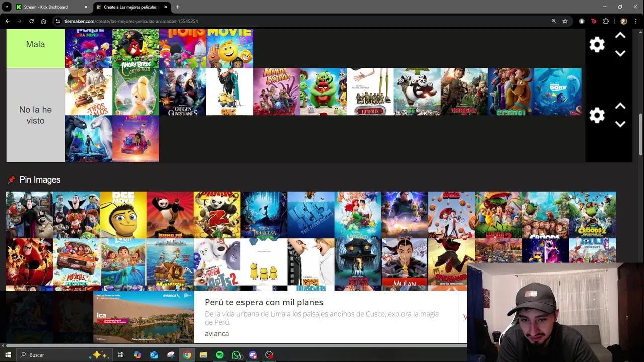Choose The Little Mermaid poster
644x362 pixels.
(x=358, y=215)
